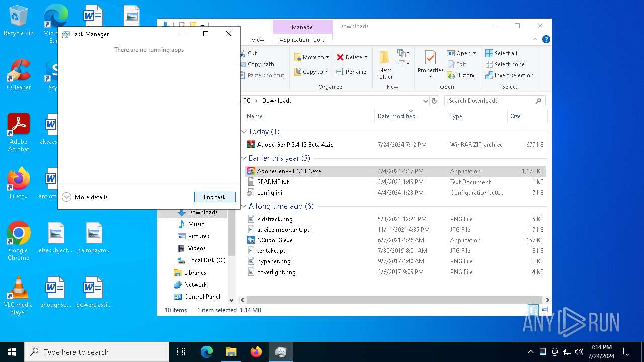Collapse the A long time ago (6) group
This screenshot has height=362, width=644.
244,206
